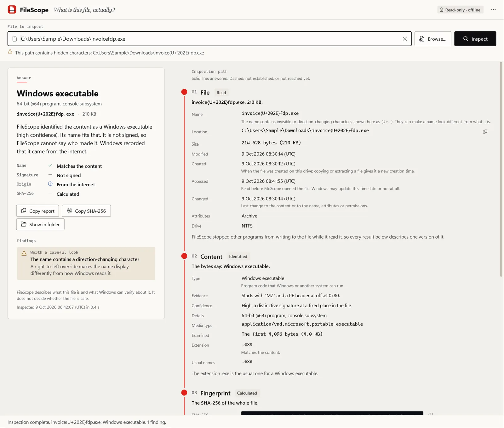Click the direction-changing character finding card
The image size is (504, 428).
point(86,263)
